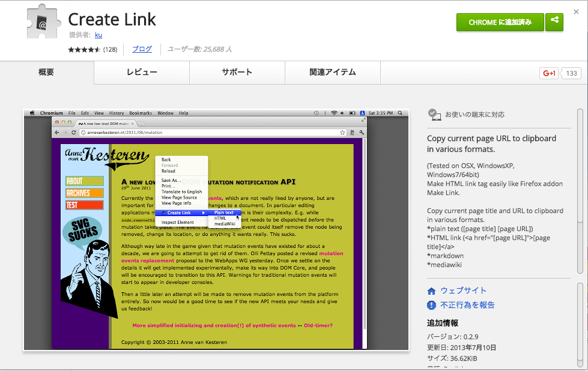This screenshot has height=371, width=588.
Task: Click the star rating (128)
Action: [x=92, y=49]
